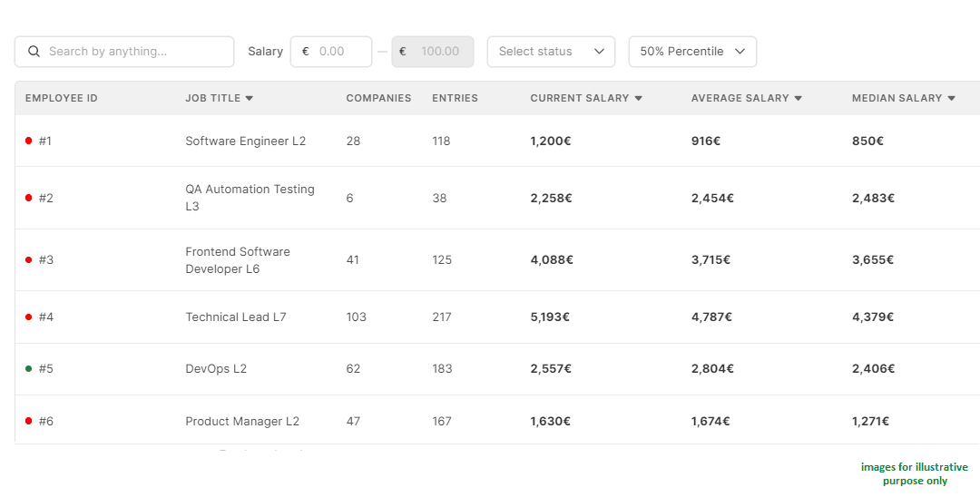The height and width of the screenshot is (497, 980).
Task: Select the QA Automation Testing L3 row
Action: [x=250, y=198]
